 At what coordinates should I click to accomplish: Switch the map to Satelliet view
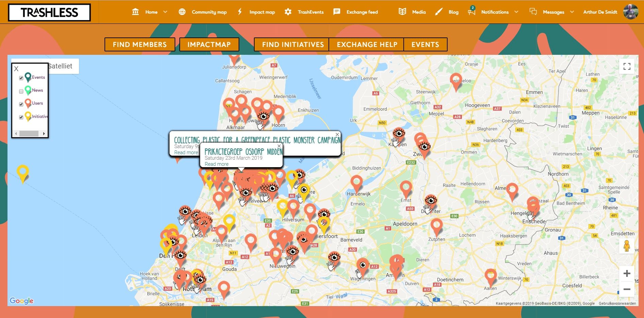60,66
